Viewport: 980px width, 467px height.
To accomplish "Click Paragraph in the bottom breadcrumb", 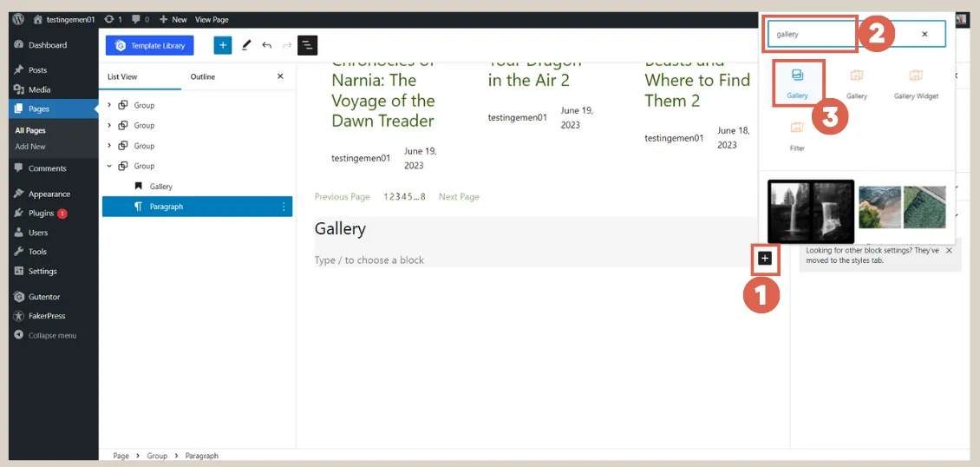I will [202, 457].
